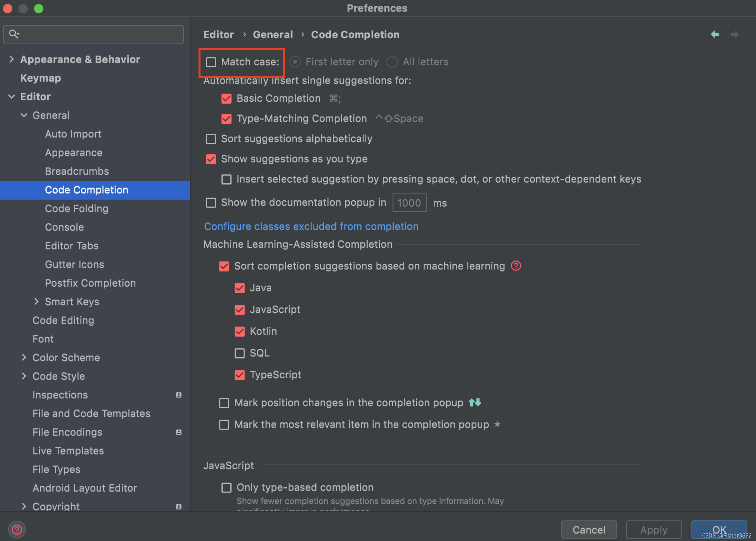Toggle Show suggestions as you type
Image resolution: width=756 pixels, height=541 pixels.
pos(211,159)
